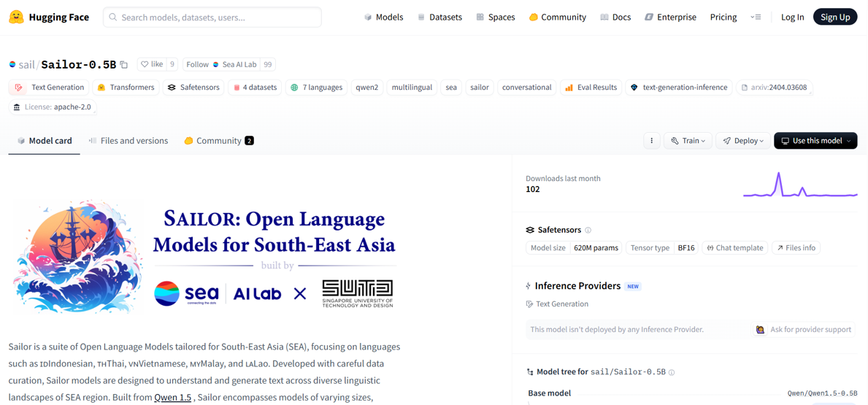Image resolution: width=868 pixels, height=405 pixels.
Task: Click the License apache-2.0 tag
Action: pyautogui.click(x=52, y=107)
